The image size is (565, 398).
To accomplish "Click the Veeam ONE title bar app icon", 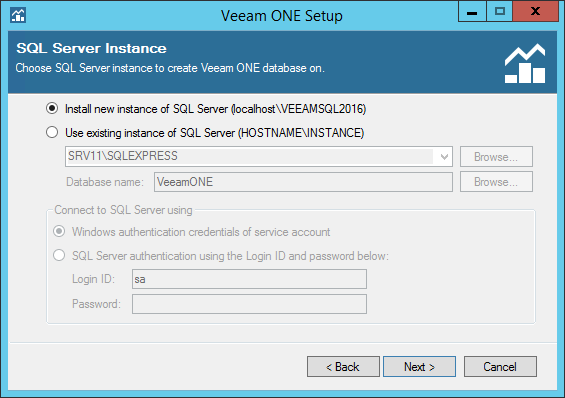I will (x=18, y=15).
